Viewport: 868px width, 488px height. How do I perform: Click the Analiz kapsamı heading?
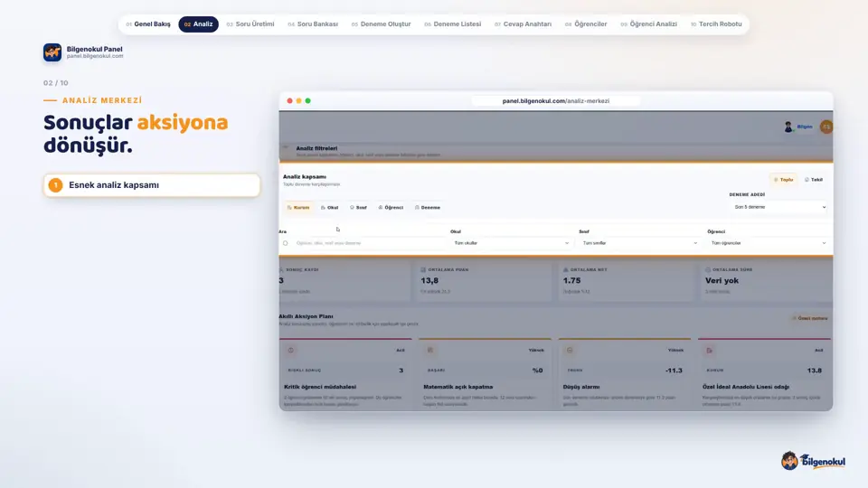point(305,177)
